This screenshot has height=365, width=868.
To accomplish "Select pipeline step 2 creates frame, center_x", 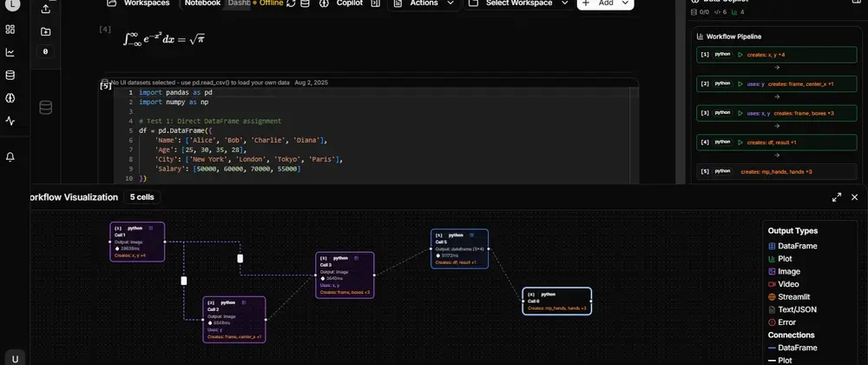I will click(x=777, y=83).
